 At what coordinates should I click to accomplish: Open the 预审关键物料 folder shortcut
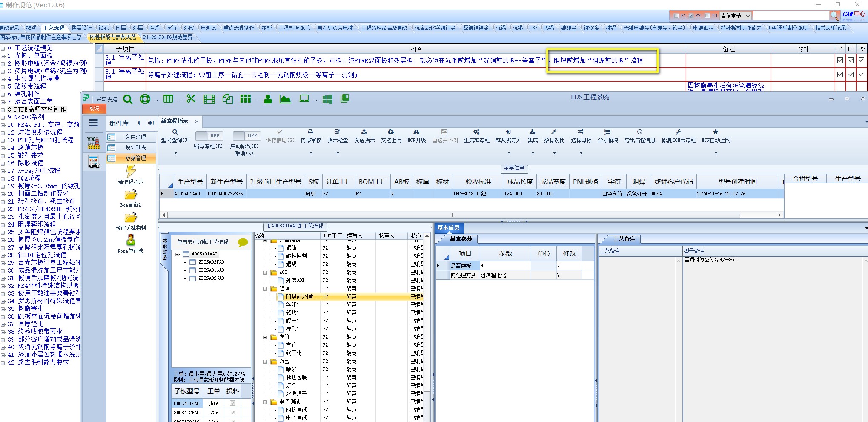click(x=131, y=221)
